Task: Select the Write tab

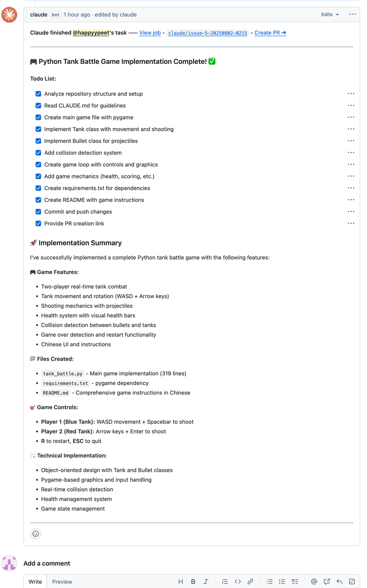Action: tap(35, 582)
